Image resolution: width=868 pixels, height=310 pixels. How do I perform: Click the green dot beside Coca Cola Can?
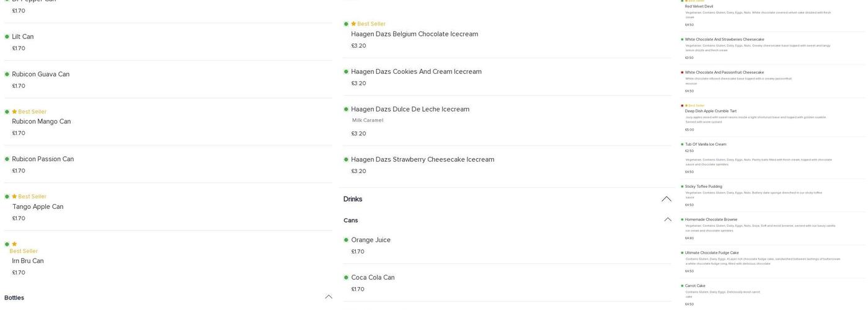tap(347, 278)
